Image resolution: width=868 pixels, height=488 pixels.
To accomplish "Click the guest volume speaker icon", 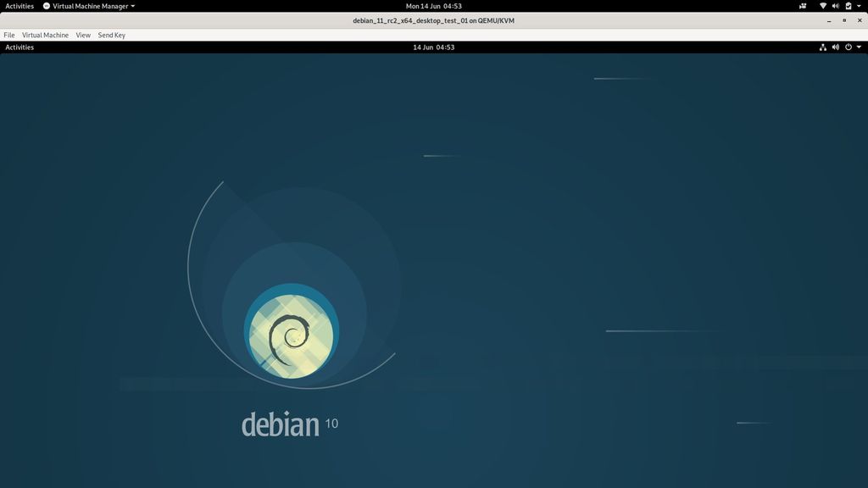I will pyautogui.click(x=835, y=47).
